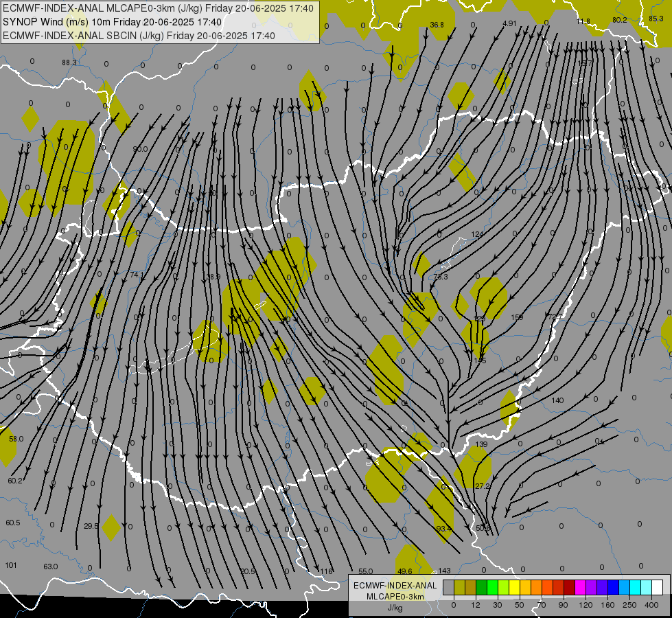Select the ECMWF-INDEX-ANAL MLCAPE0-3km title line
This screenshot has width=672, height=618.
(158, 8)
